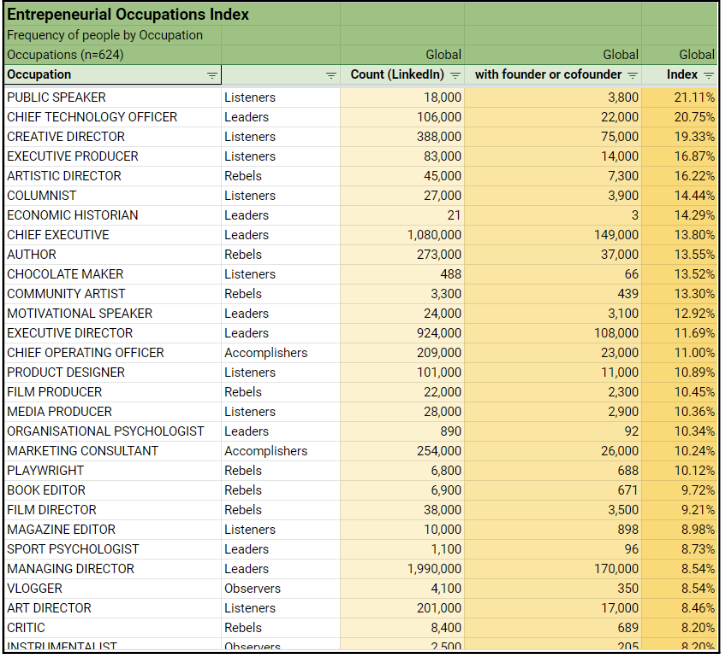Select the AUTHOR occupation cell
This screenshot has width=722, height=654.
113,255
